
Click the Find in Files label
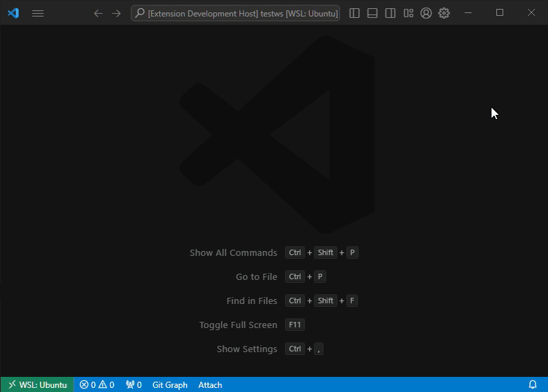pos(252,301)
